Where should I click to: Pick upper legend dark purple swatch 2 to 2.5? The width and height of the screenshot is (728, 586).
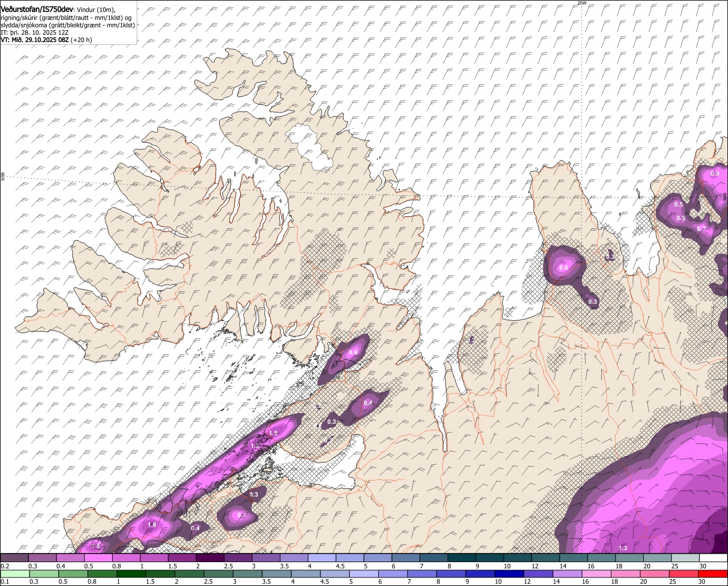(210, 558)
